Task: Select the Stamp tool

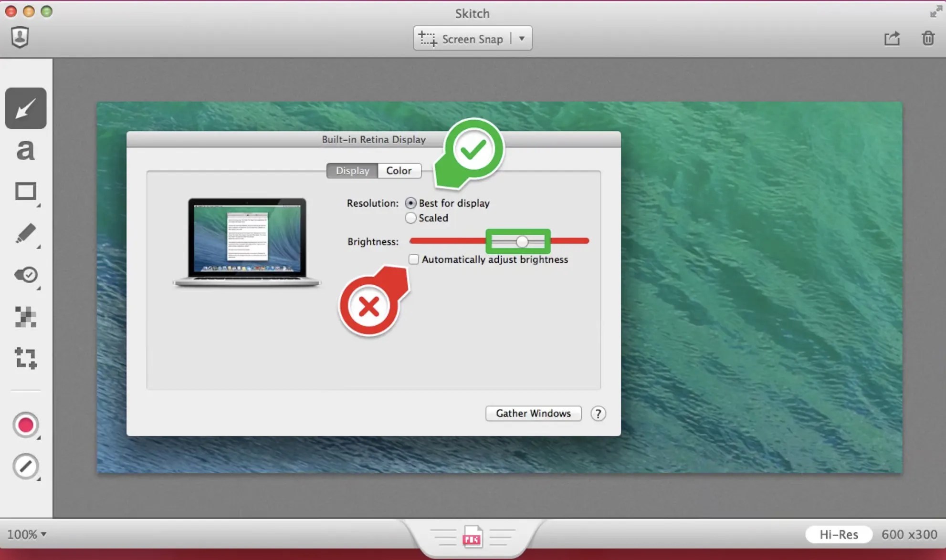Action: point(25,275)
